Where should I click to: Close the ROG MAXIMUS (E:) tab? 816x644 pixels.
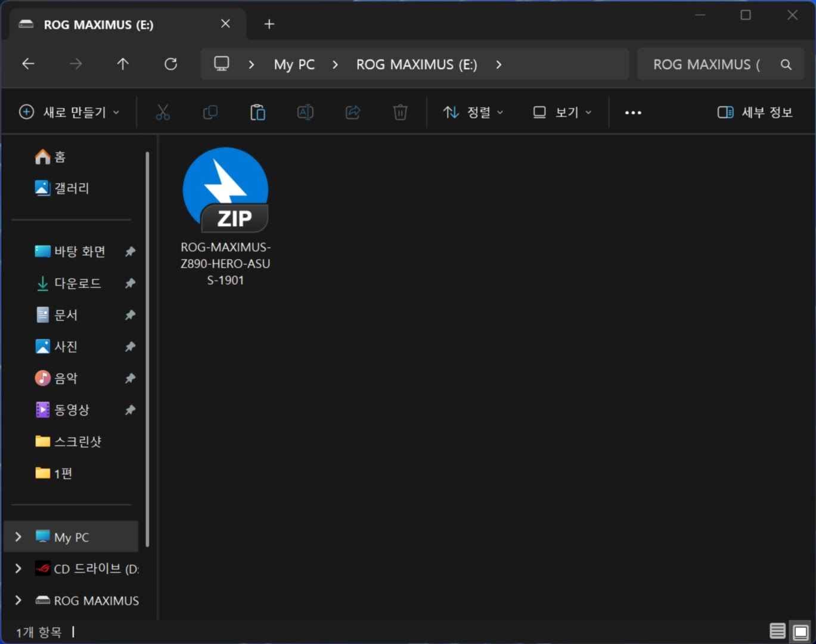click(x=225, y=24)
